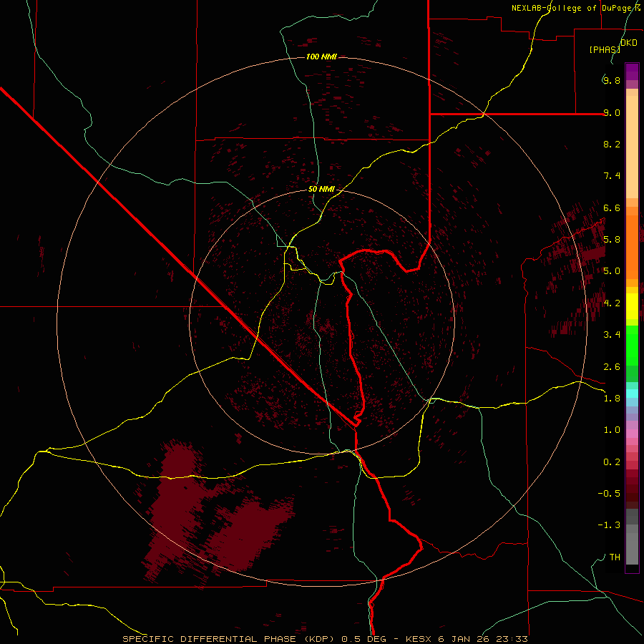Select the -1.3 value on the color scale
The image size is (644, 644).
pos(609,525)
